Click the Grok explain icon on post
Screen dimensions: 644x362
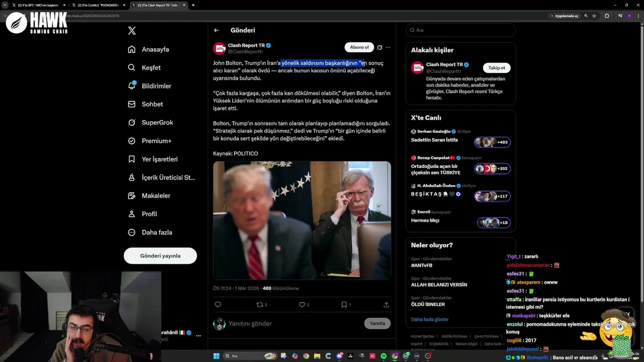point(380,47)
